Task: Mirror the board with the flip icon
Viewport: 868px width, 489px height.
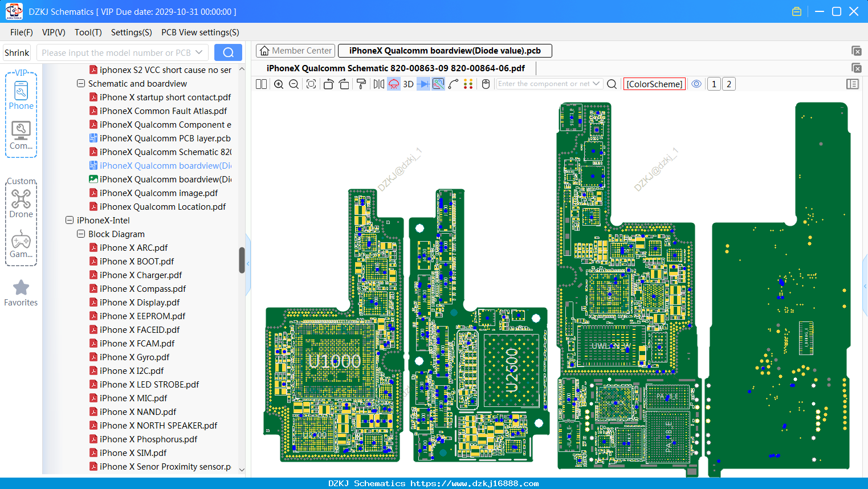Action: pyautogui.click(x=378, y=84)
